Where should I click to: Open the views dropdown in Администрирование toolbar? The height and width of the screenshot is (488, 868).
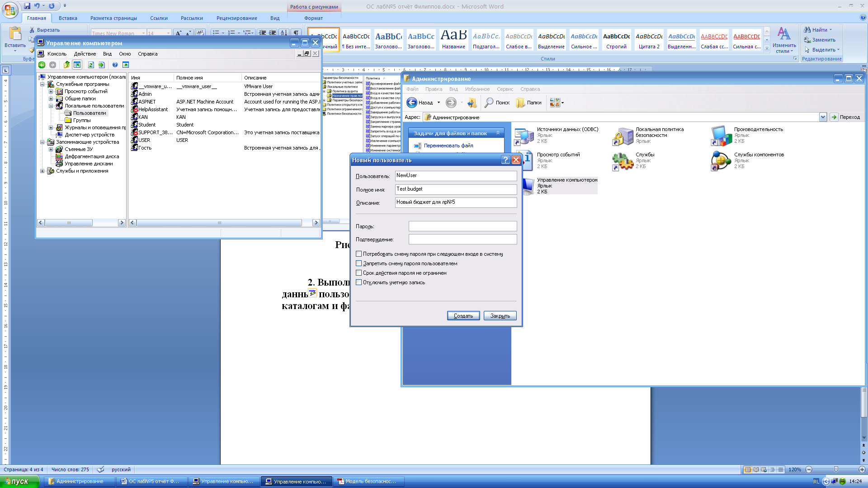[x=562, y=103]
